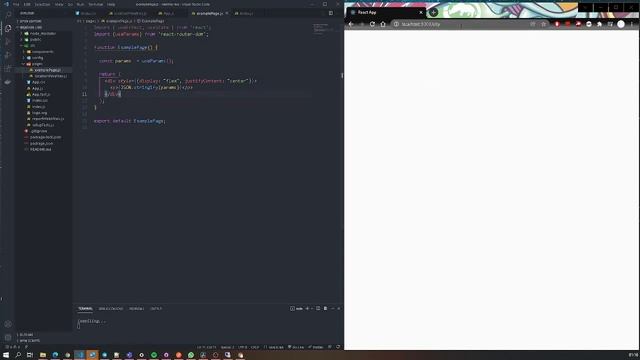Open the Accounts icon in activity bar
640x360 pixels.
(8, 324)
